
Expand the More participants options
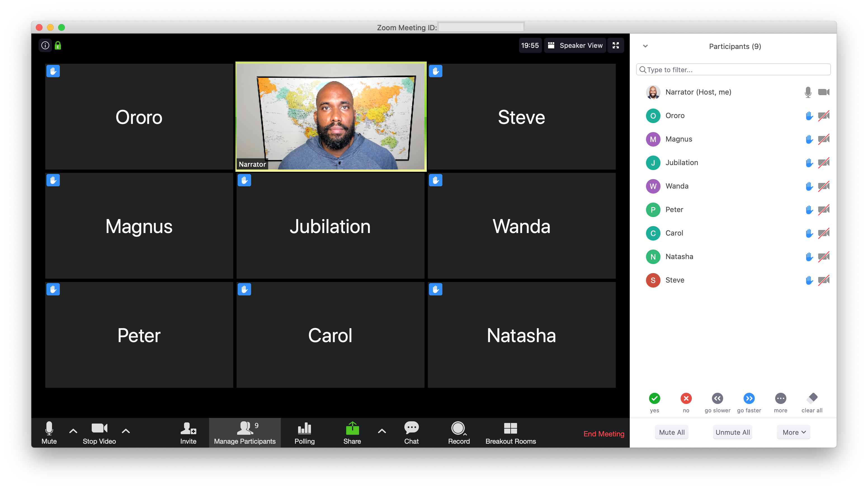794,431
